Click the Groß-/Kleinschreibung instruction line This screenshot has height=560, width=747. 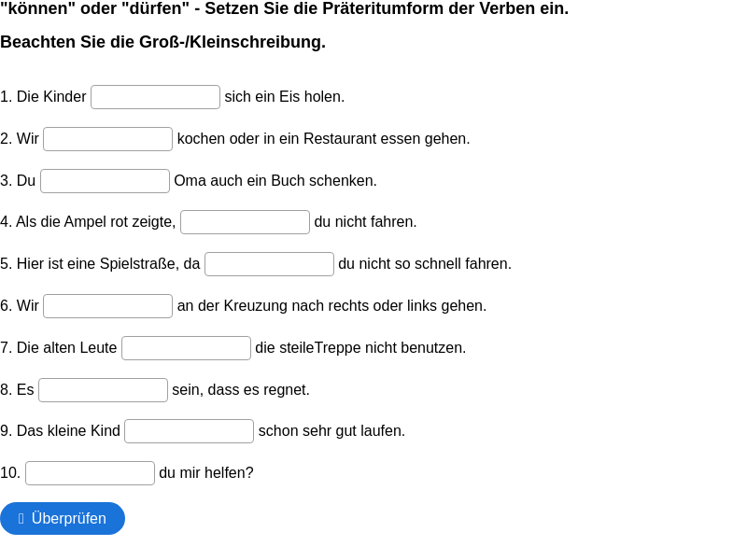[x=162, y=41]
